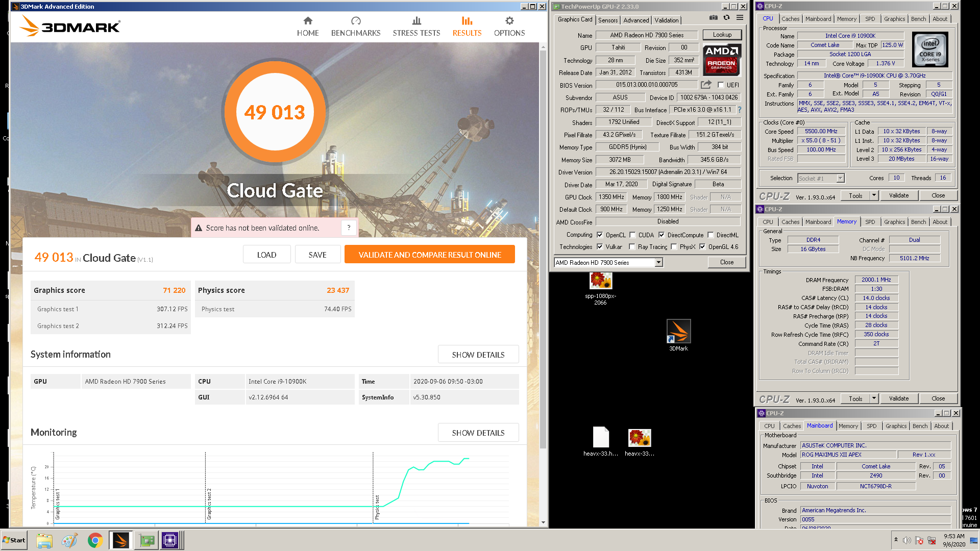Launch Paint from the taskbar
This screenshot has width=980, height=551.
click(69, 540)
